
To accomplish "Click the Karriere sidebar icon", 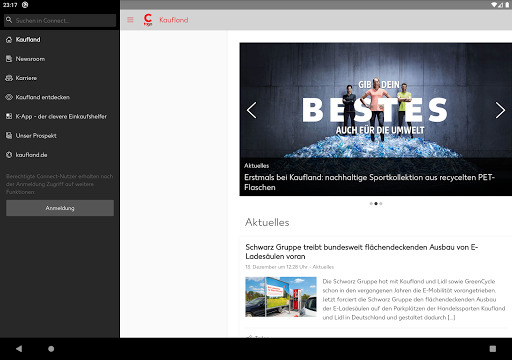I will (x=9, y=78).
